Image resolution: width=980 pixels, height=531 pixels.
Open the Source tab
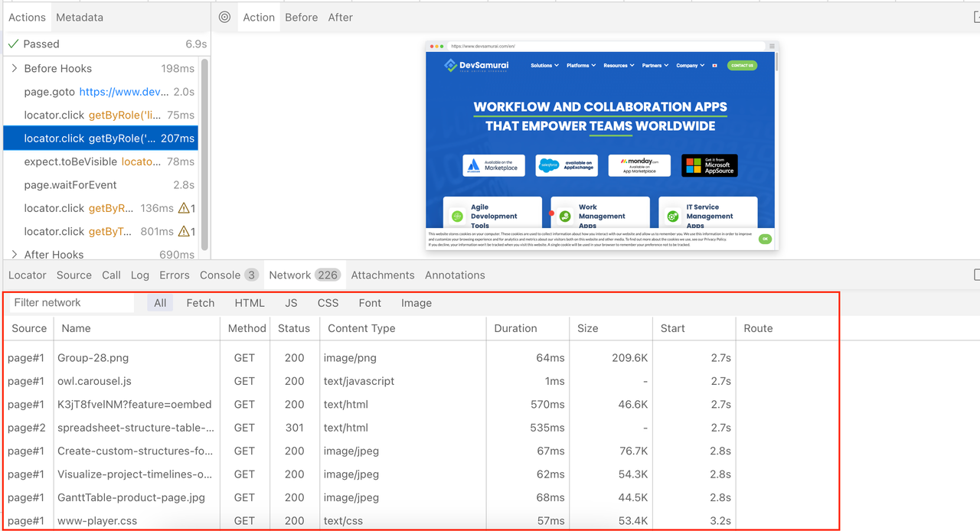[x=74, y=275]
